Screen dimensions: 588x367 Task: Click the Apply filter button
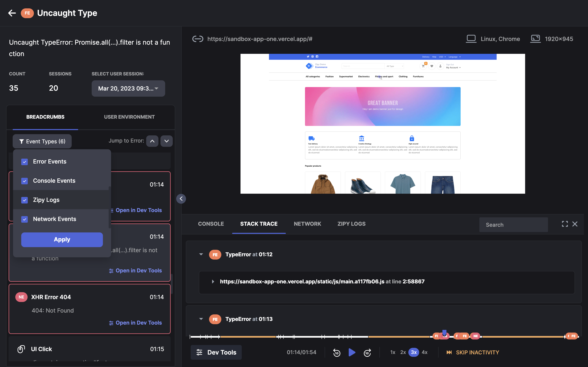(x=62, y=240)
